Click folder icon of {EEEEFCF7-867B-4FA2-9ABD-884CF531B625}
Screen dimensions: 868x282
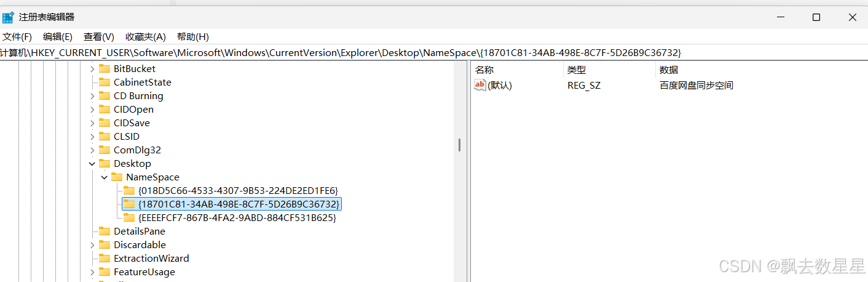tap(129, 218)
